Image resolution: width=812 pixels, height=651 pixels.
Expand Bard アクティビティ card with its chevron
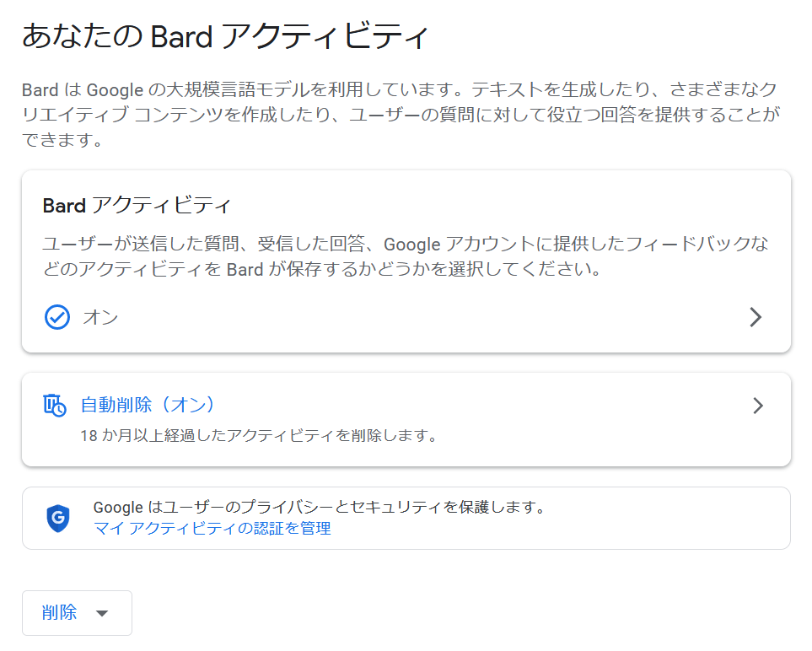point(756,317)
